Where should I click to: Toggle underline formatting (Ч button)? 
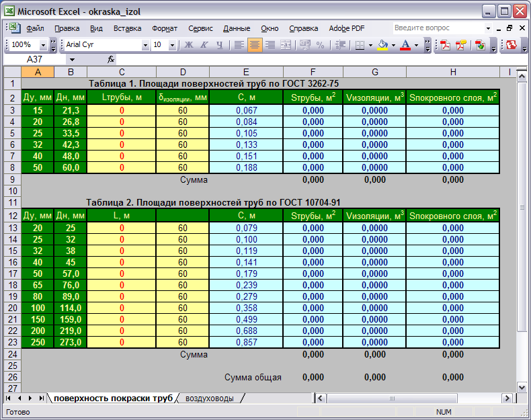coord(219,45)
